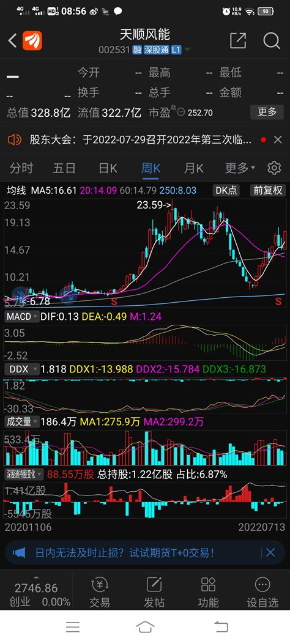Image resolution: width=290 pixels, height=644 pixels.
Task: Expand the dropdown arrow beside L1
Action: coord(188,50)
